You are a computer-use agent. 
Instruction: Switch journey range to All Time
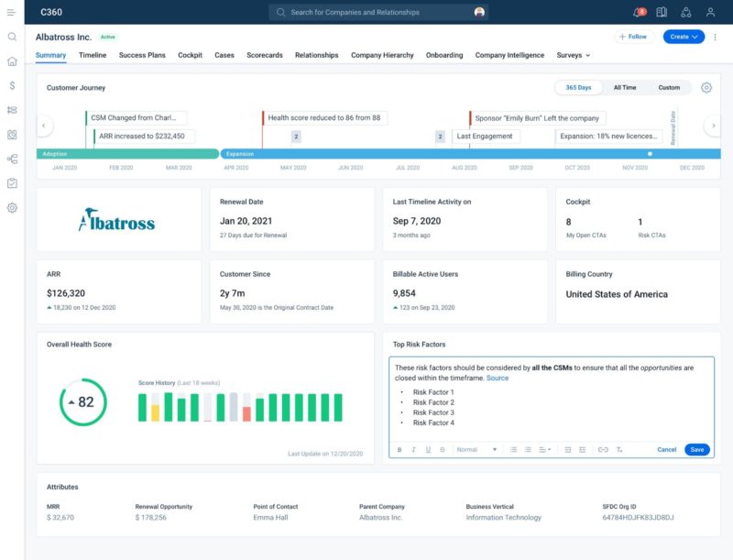click(x=625, y=88)
